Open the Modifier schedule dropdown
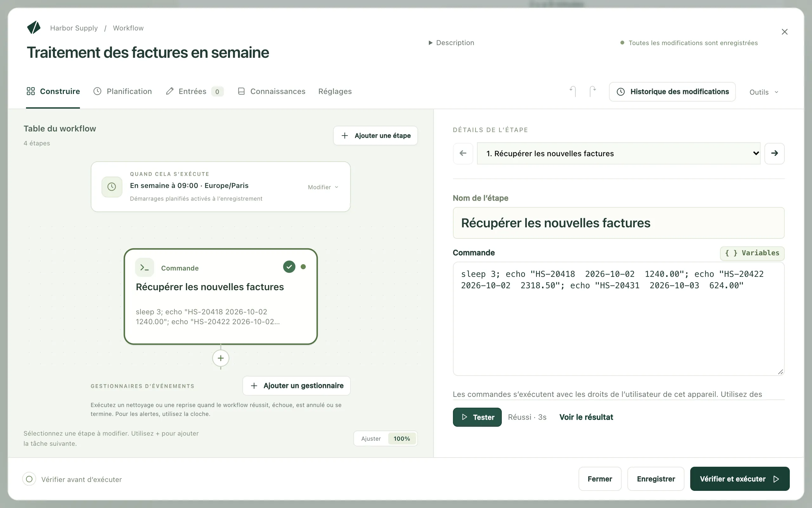The width and height of the screenshot is (812, 508). click(323, 187)
